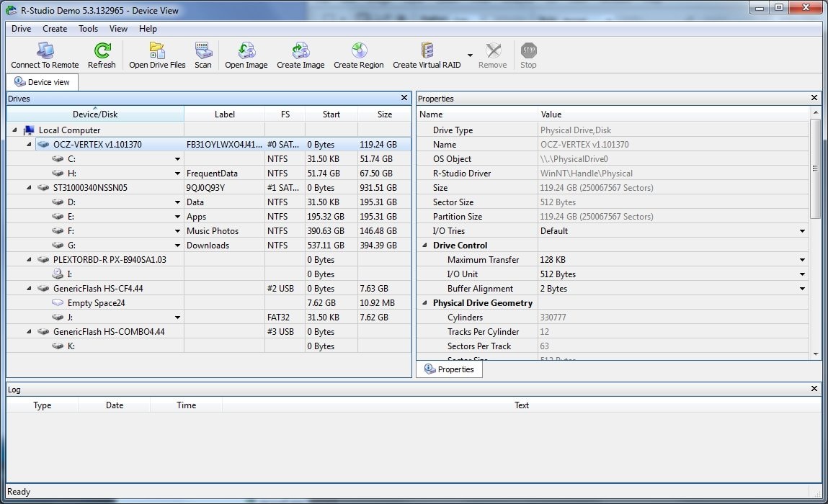
Task: Open the dropdown arrow for drive G:
Action: (177, 246)
